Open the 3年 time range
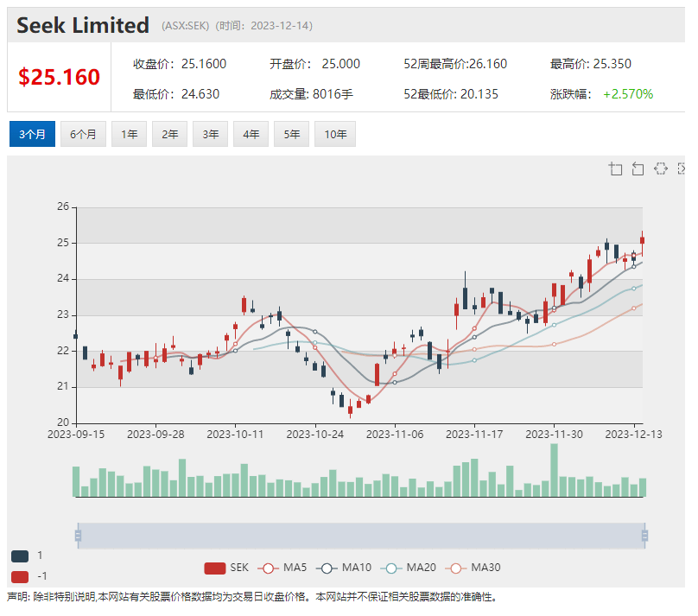 (211, 134)
